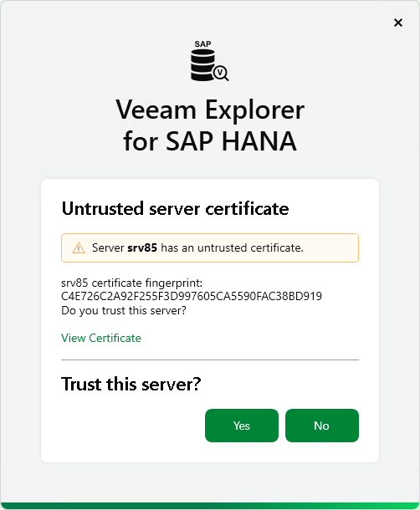Viewport: 420px width, 510px height.
Task: Open the View Certificate link
Action: tap(101, 338)
